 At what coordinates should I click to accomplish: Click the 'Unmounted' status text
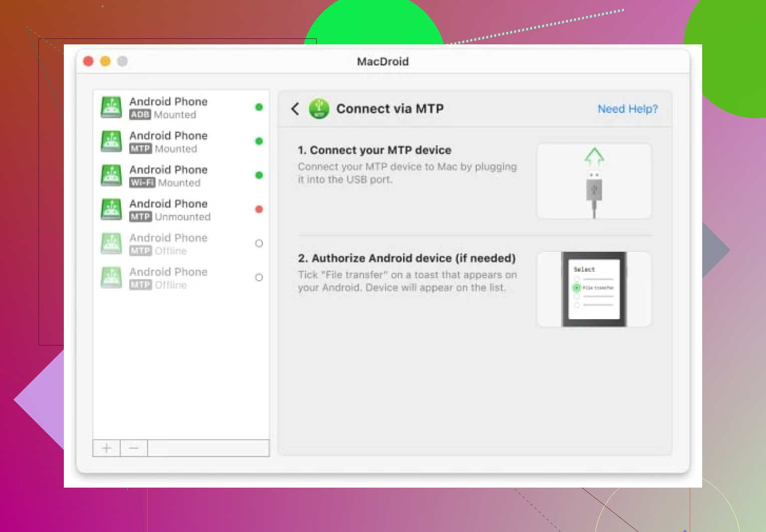point(183,217)
